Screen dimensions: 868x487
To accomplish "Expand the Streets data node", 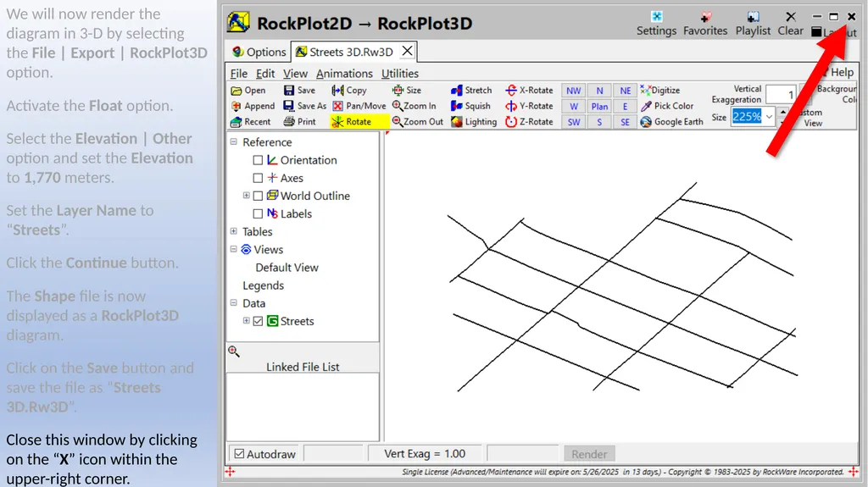I will tap(247, 320).
